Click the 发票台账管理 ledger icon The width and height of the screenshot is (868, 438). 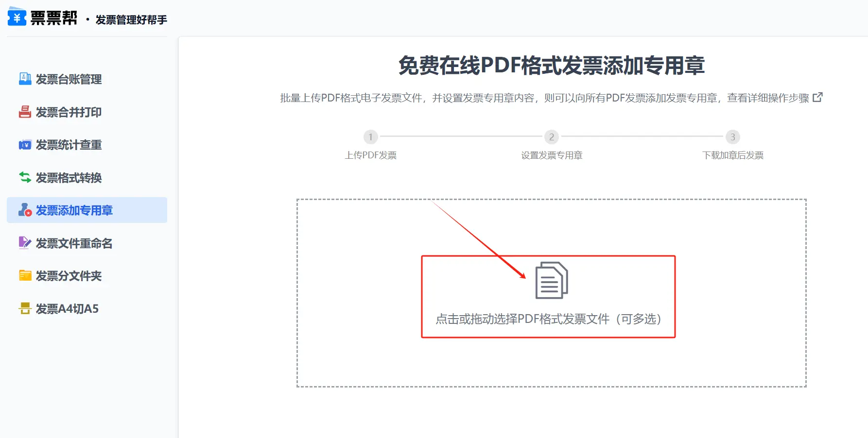tap(25, 79)
